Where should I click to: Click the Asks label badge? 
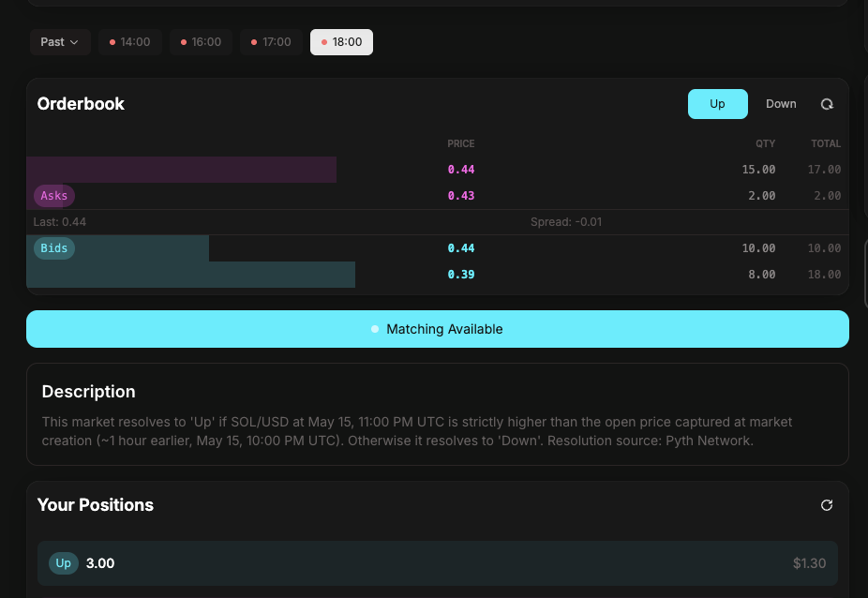(x=54, y=196)
